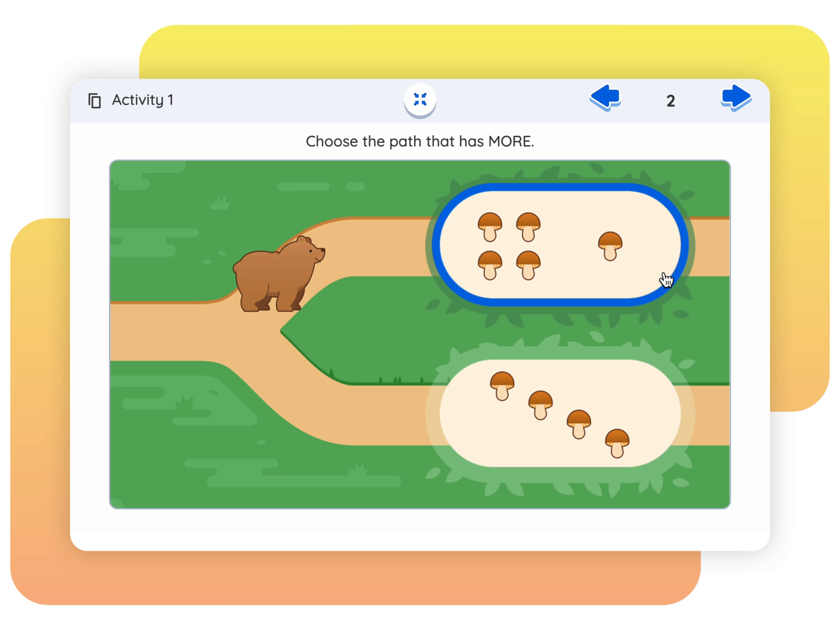This screenshot has height=630, width=840.
Task: Click the bottom-right mushroom in upper group
Action: [x=528, y=265]
